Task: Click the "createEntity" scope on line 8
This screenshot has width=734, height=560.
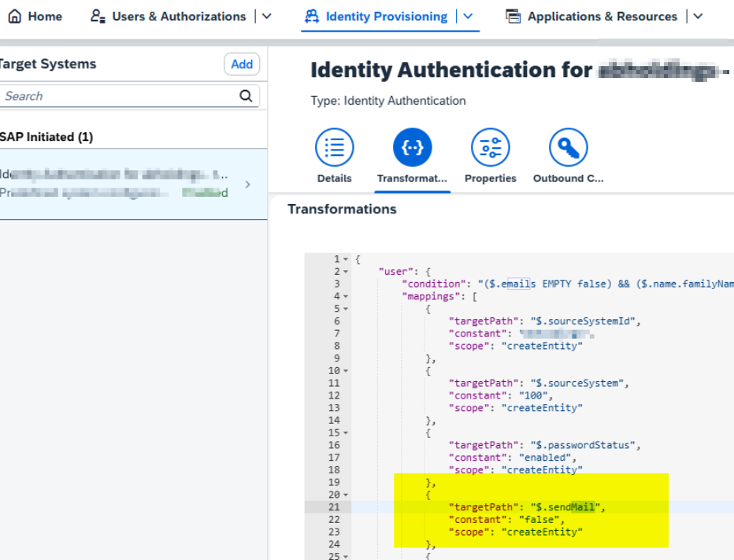Action: click(542, 346)
